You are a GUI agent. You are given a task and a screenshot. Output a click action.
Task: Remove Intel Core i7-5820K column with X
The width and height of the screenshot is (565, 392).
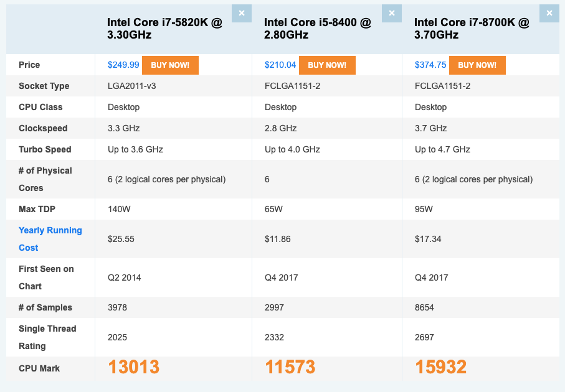coord(241,13)
